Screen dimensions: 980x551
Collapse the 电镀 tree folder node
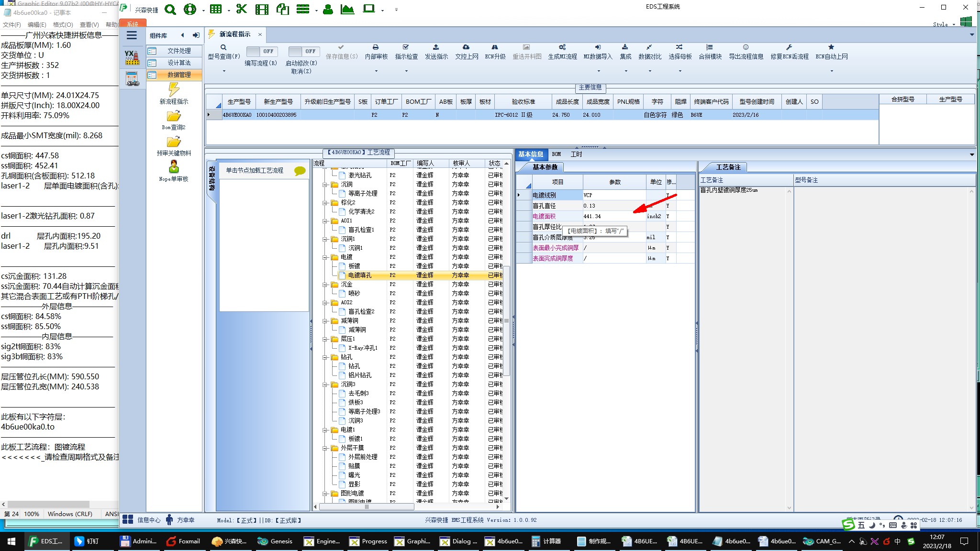[x=325, y=257]
